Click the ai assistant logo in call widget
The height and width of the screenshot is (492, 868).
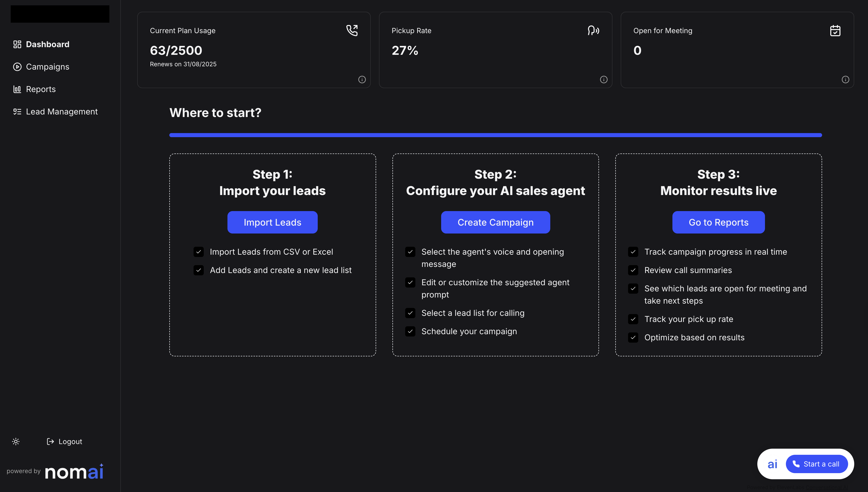[x=772, y=464]
